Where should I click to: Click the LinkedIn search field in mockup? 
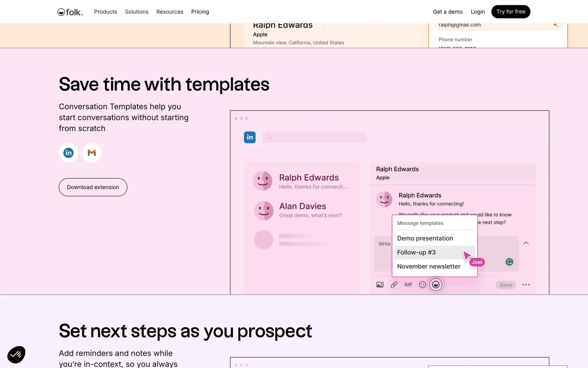(314, 137)
